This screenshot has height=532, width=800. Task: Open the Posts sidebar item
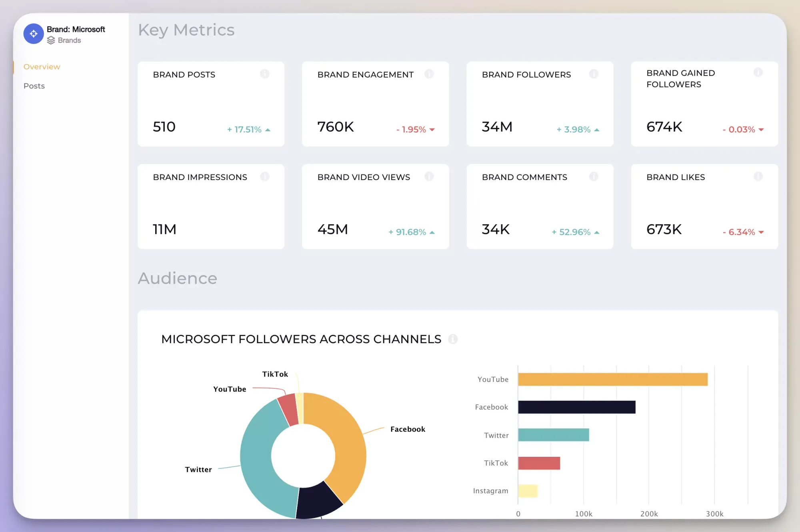(34, 86)
